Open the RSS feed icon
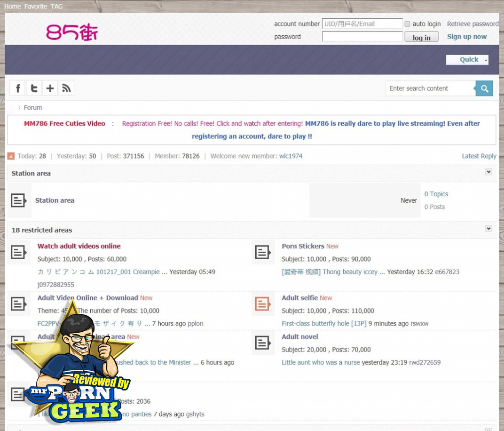 (x=66, y=88)
